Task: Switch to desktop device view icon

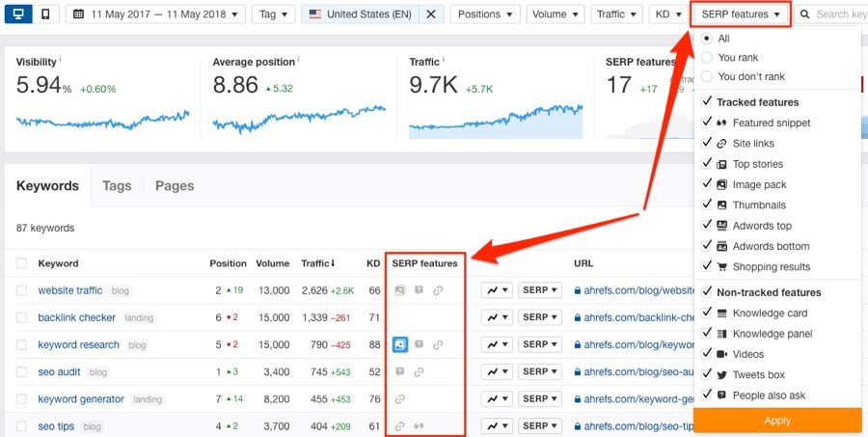Action: [19, 14]
